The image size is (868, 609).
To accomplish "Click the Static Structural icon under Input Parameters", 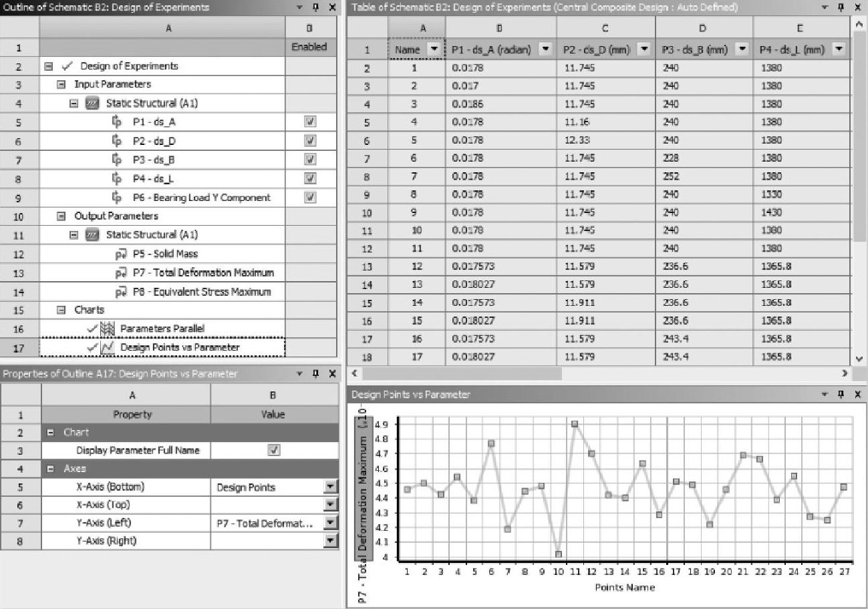I will point(93,104).
